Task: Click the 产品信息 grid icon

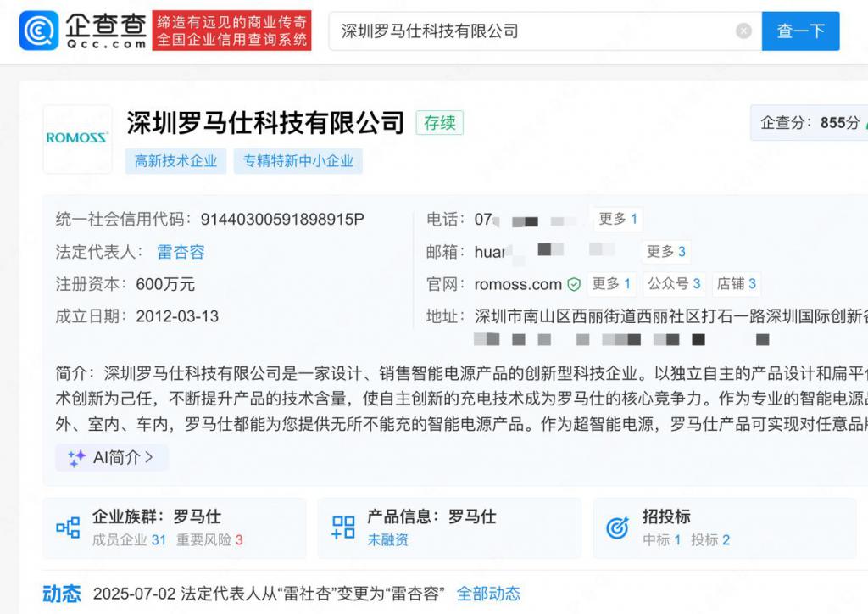Action: pyautogui.click(x=343, y=527)
